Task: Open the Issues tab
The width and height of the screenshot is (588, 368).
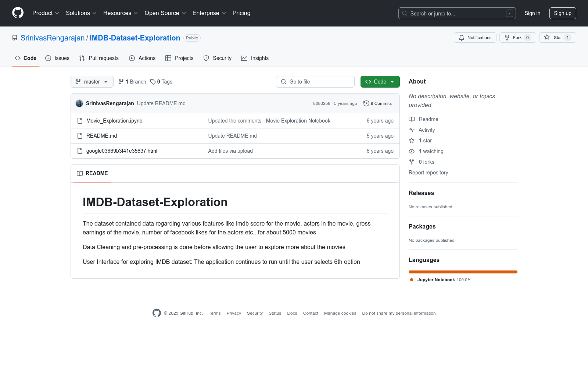Action: (x=57, y=58)
